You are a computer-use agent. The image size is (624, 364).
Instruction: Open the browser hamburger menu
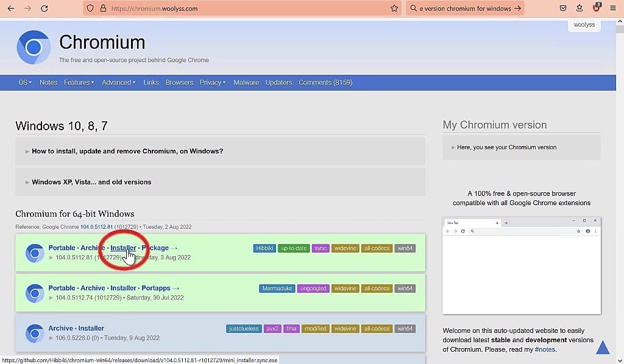(613, 8)
